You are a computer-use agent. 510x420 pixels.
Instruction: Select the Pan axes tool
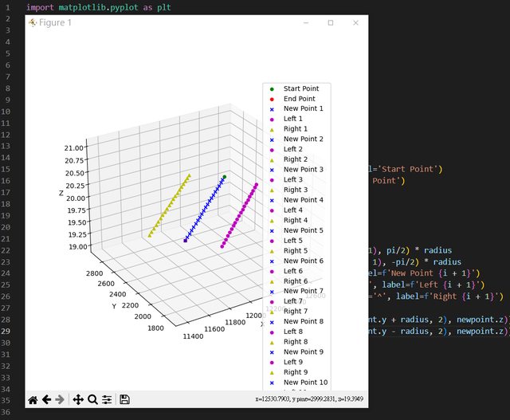click(x=78, y=399)
